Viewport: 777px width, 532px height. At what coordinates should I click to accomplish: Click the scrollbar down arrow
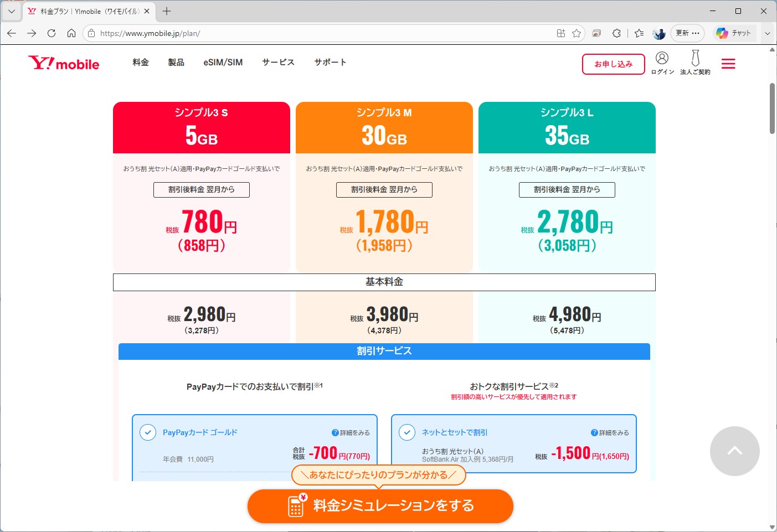pyautogui.click(x=773, y=527)
